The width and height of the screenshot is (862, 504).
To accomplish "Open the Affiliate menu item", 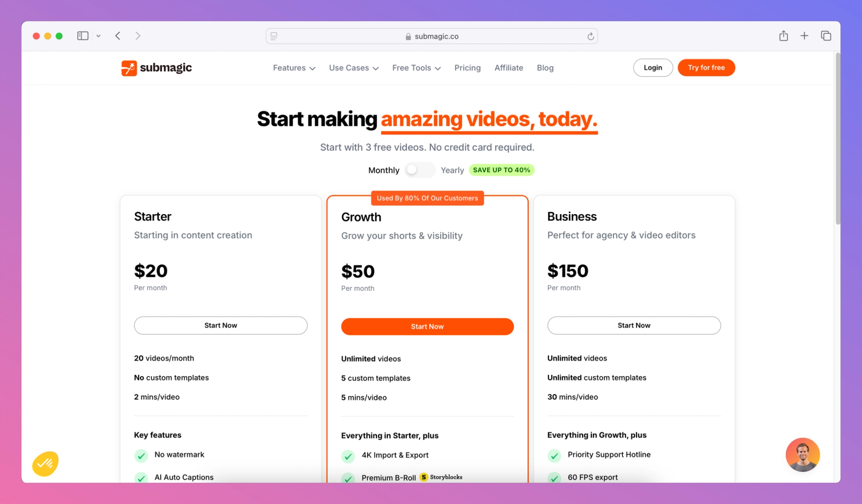I will tap(509, 67).
